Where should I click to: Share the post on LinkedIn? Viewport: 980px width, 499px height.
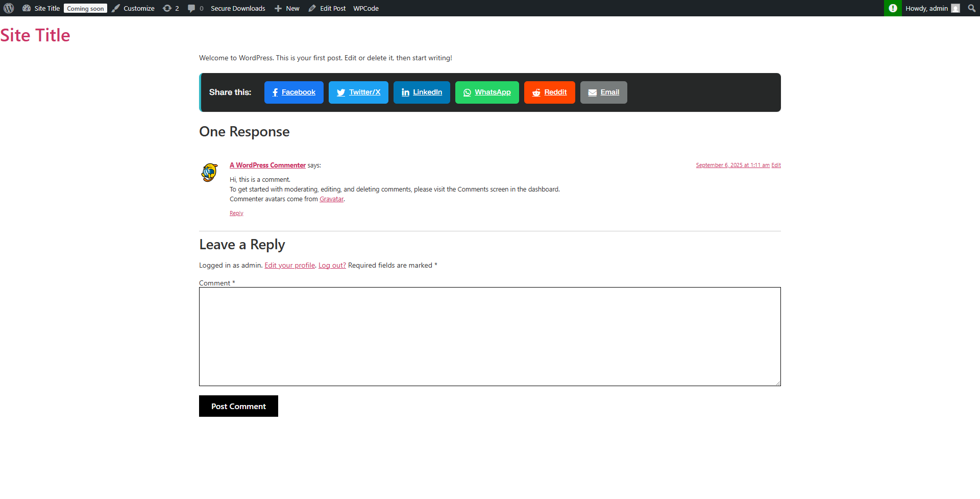[x=422, y=92]
